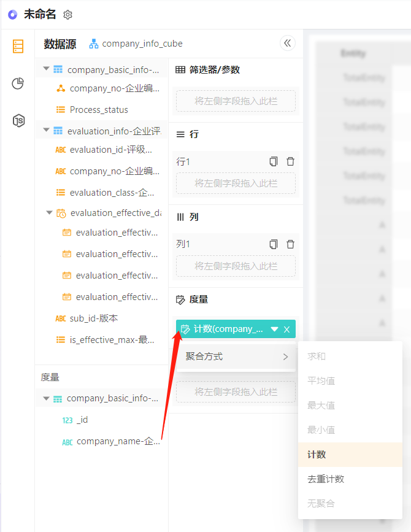Open the 聚合方式 submenu item

tap(236, 357)
